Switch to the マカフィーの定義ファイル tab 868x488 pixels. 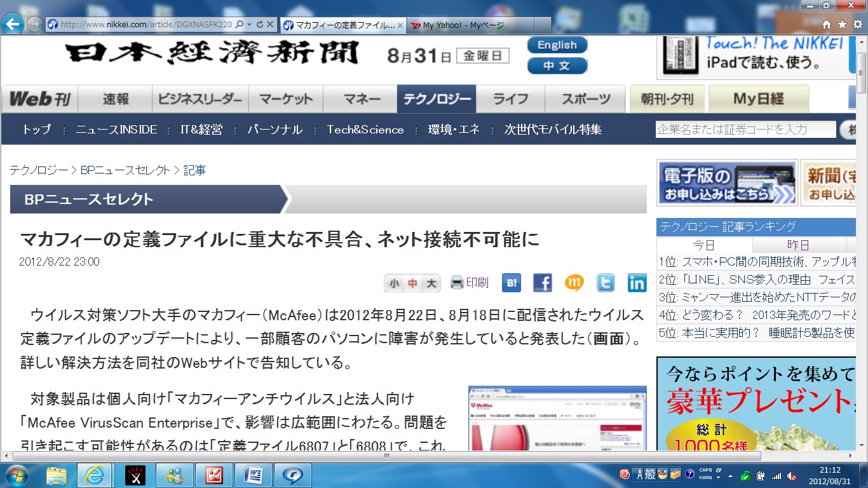coord(343,25)
